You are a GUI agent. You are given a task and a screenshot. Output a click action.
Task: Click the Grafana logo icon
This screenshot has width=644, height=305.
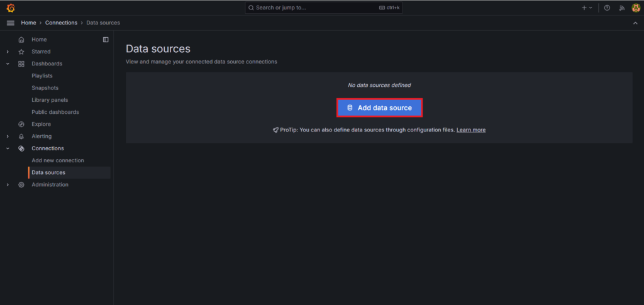(x=11, y=8)
